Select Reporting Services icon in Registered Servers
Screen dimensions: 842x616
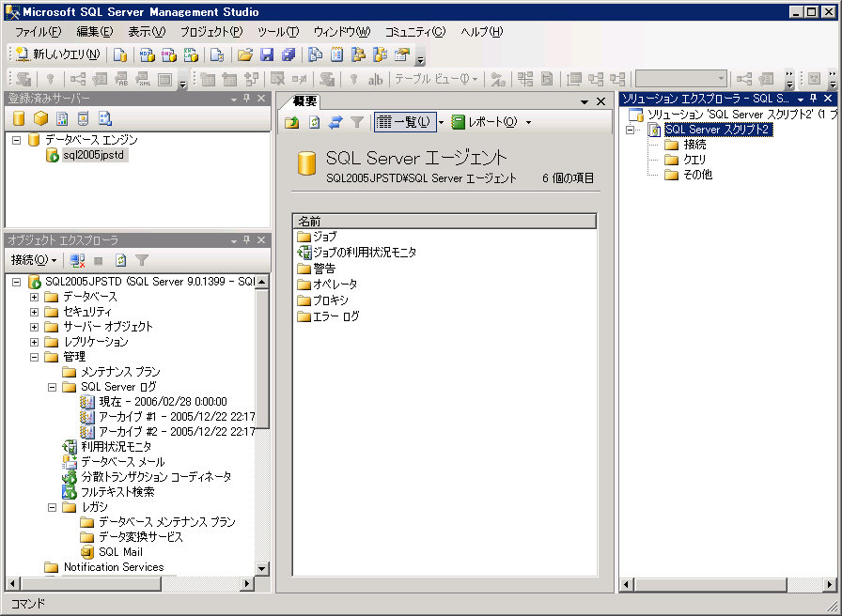(62, 118)
